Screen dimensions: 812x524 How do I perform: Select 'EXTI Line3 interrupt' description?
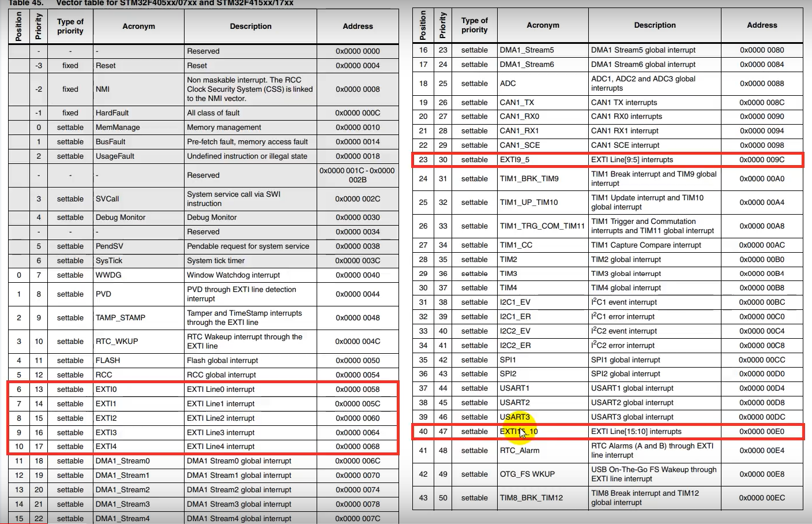tap(221, 432)
